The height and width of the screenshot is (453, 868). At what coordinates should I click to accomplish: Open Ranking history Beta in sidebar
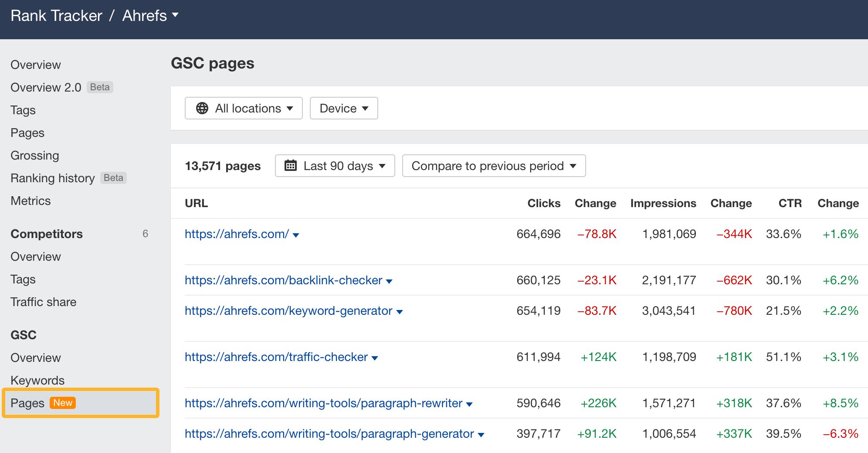tap(68, 178)
